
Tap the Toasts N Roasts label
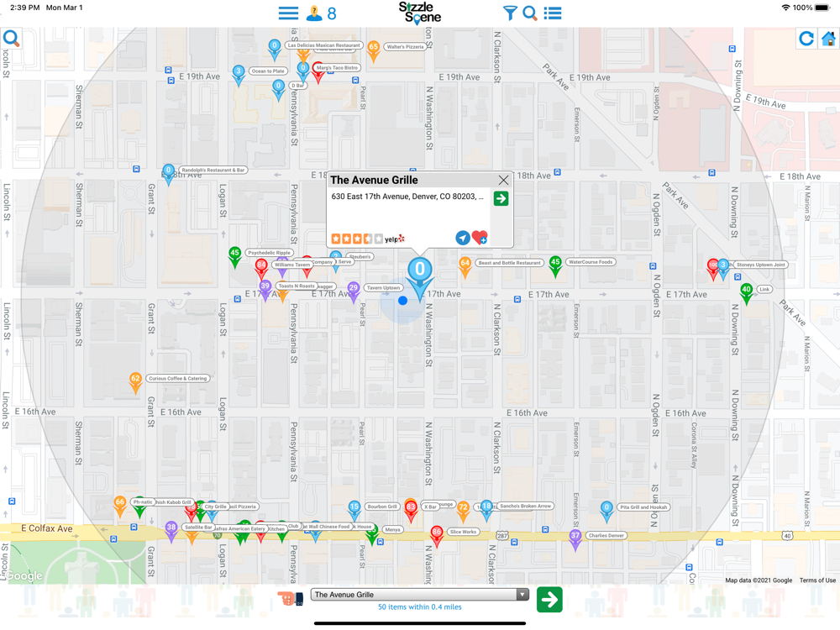point(297,286)
